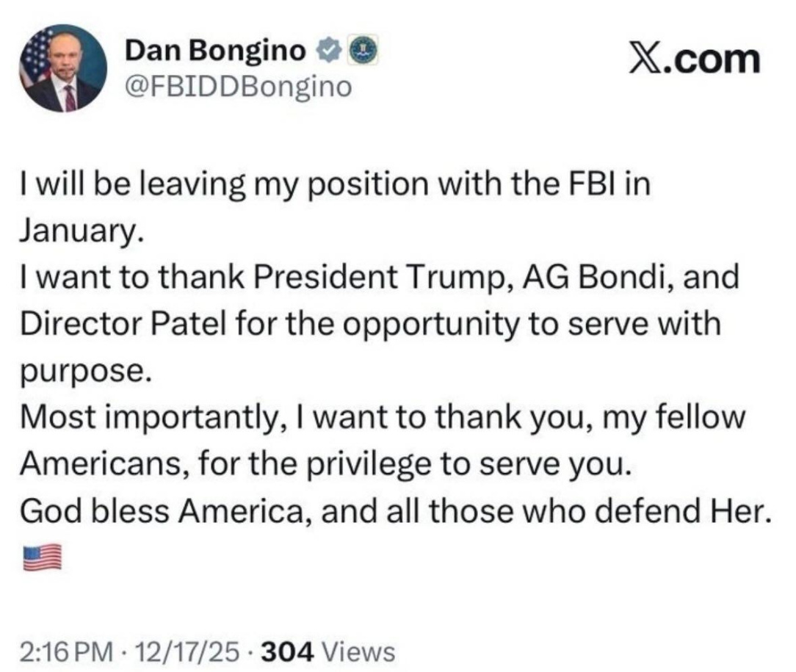Image resolution: width=796 pixels, height=672 pixels.
Task: Select the word January in the post
Action: click(79, 231)
